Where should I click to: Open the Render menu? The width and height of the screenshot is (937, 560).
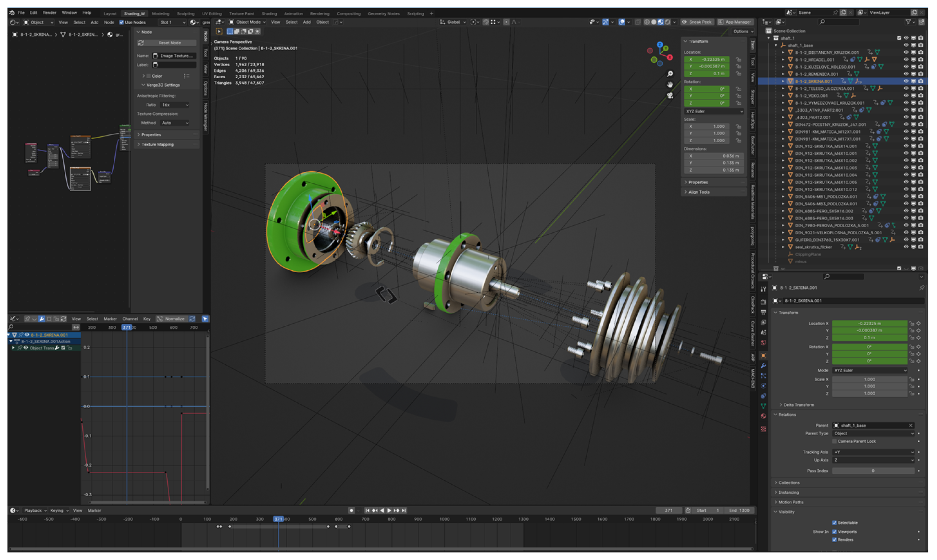[49, 12]
